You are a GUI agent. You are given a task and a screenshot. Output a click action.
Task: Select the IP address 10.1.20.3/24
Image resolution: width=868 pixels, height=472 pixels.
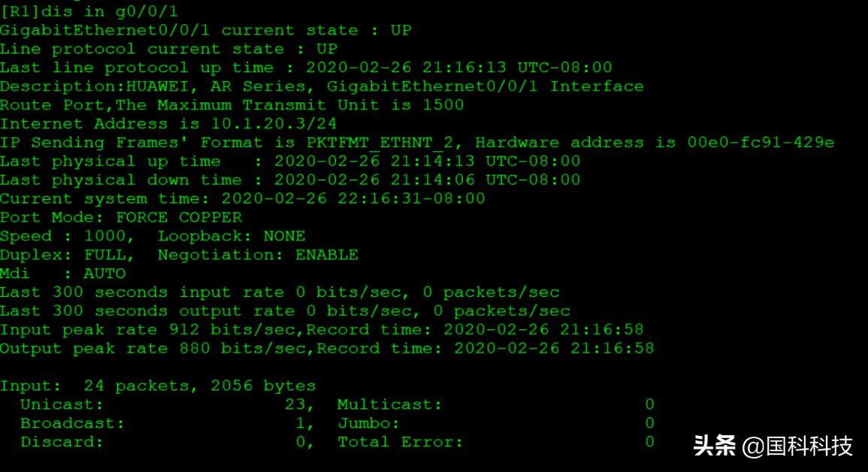coord(284,124)
